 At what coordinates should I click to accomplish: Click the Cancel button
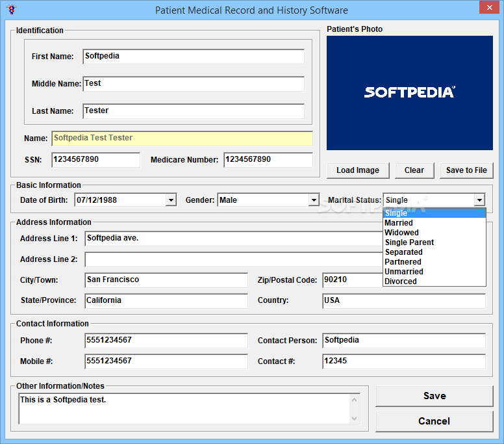coord(435,421)
